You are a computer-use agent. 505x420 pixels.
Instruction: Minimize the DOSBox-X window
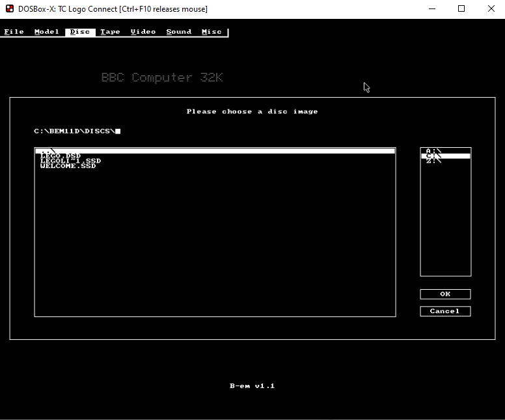(x=432, y=9)
